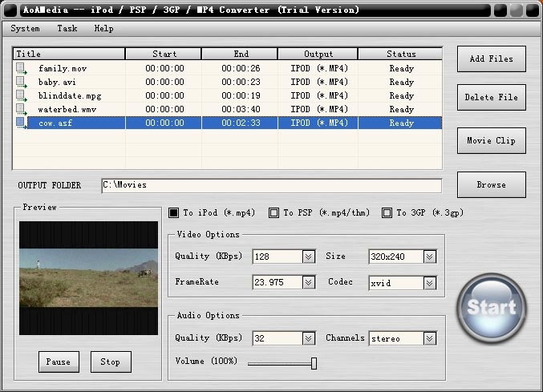Enable the To iPod (*.mp4) option
543x392 pixels.
pos(173,213)
